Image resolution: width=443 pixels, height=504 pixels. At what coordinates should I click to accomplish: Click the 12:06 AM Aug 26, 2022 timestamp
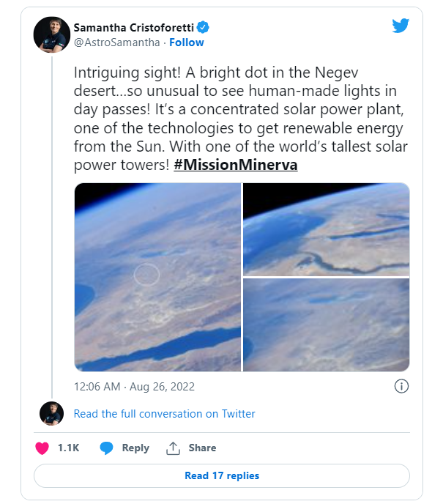point(135,386)
